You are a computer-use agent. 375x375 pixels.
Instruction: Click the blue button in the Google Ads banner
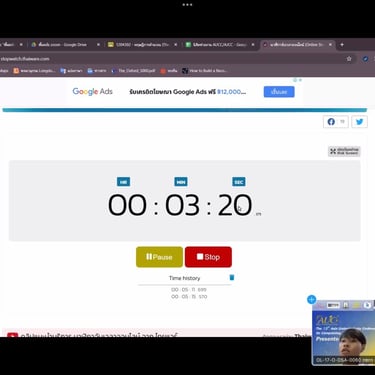[x=279, y=92]
